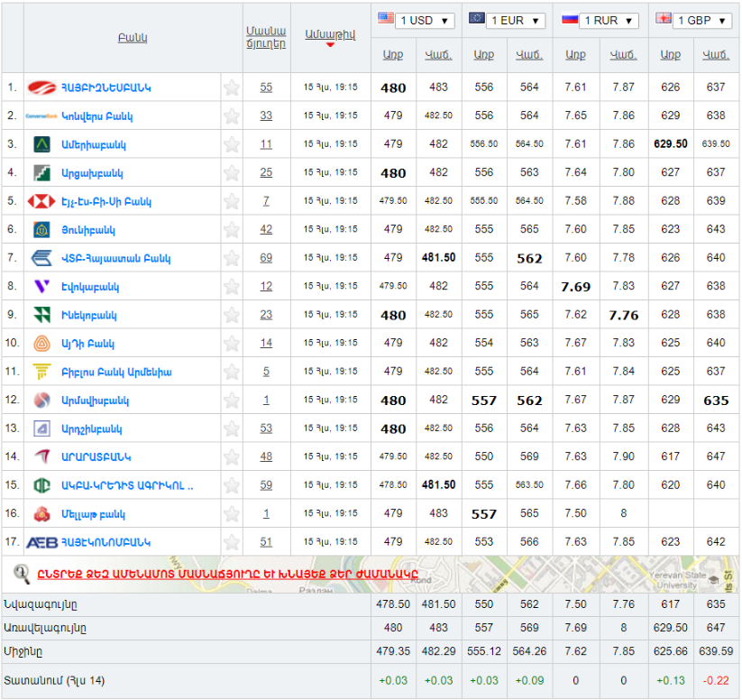Click the EU flag icon
This screenshot has height=700, width=742.
click(477, 18)
